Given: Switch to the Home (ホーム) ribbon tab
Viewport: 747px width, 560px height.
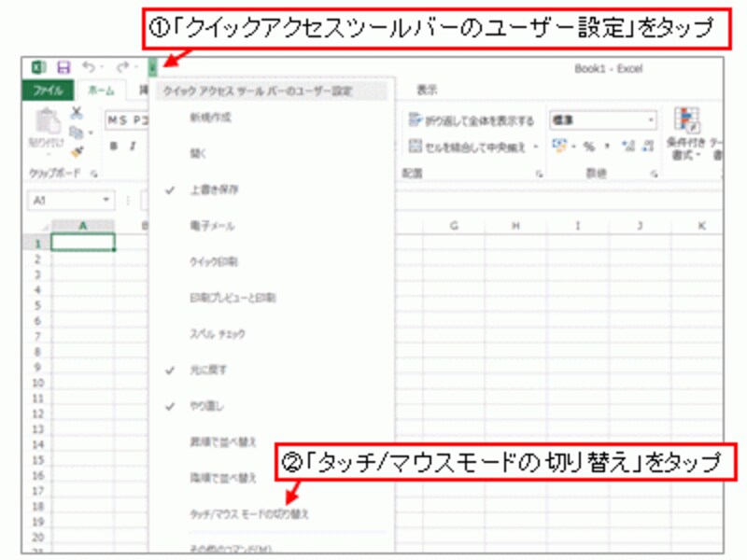Looking at the screenshot, I should click(x=102, y=91).
